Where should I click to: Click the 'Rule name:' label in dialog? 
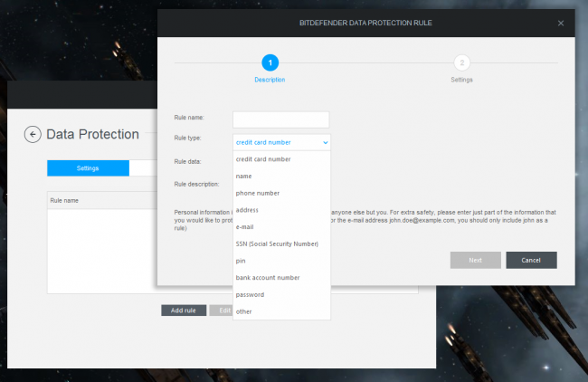[189, 118]
